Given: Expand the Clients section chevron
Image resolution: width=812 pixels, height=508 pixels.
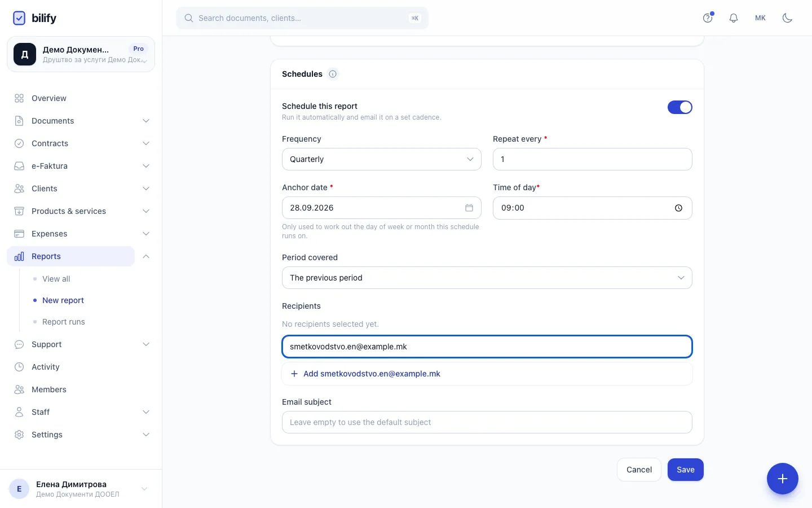Looking at the screenshot, I should [x=146, y=189].
